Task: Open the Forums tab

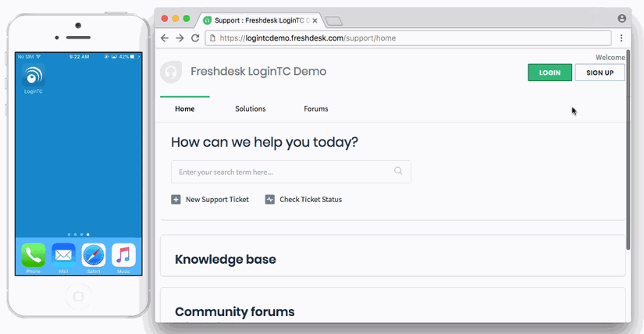Action: pyautogui.click(x=316, y=109)
